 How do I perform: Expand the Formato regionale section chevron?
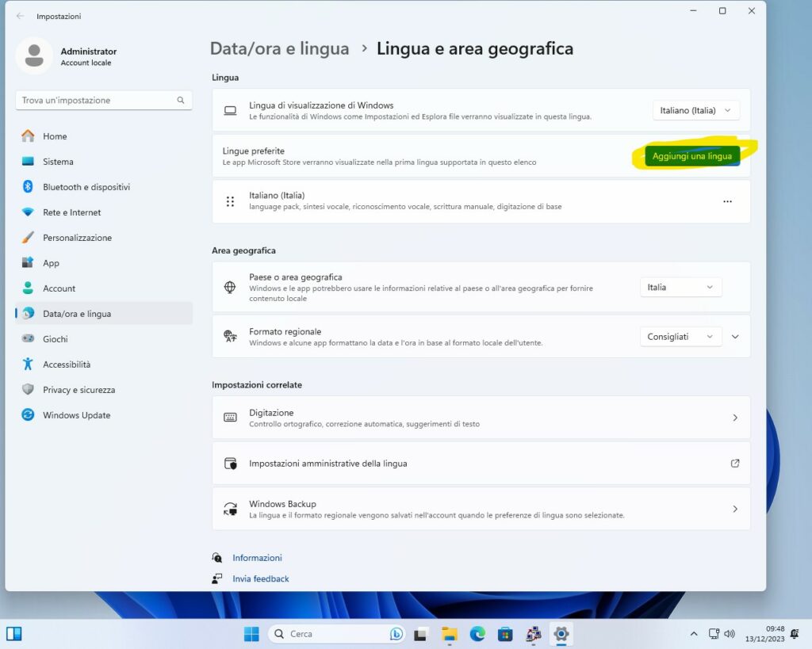point(735,337)
